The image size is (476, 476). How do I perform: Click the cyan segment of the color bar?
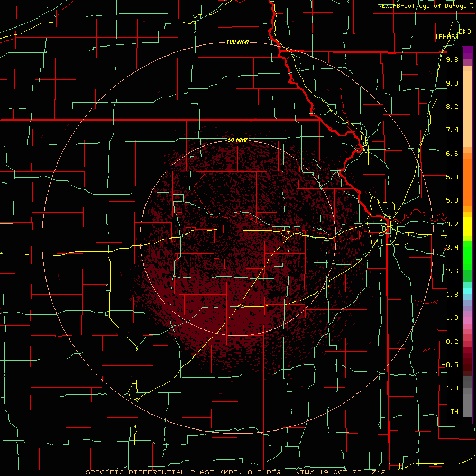click(x=467, y=291)
